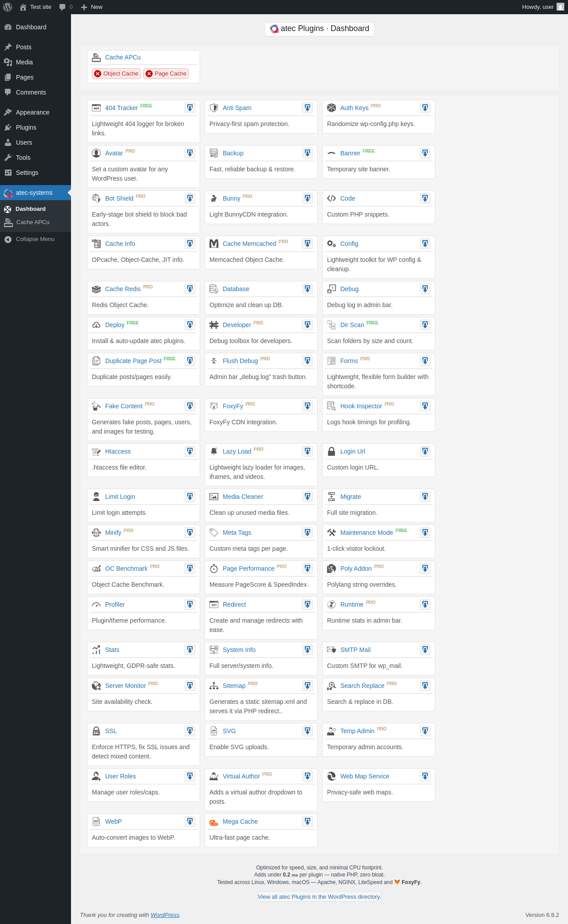568x924 pixels.
Task: Click the download icon on Auth Keys card
Action: 425,108
